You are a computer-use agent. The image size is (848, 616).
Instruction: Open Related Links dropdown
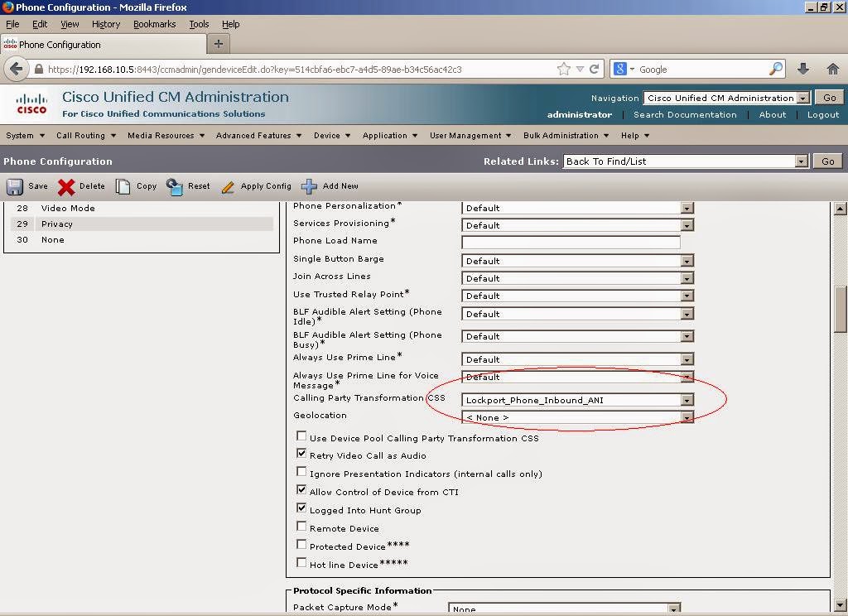[686, 161]
